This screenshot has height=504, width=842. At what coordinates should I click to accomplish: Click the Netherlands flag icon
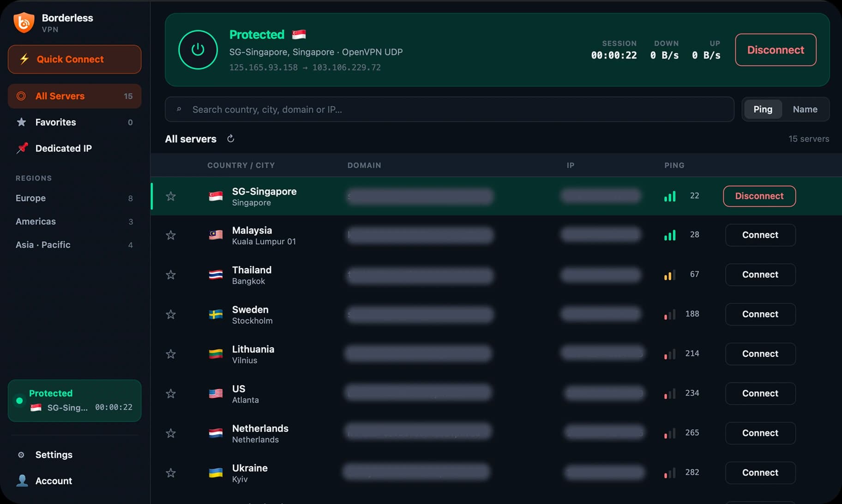[x=216, y=433]
